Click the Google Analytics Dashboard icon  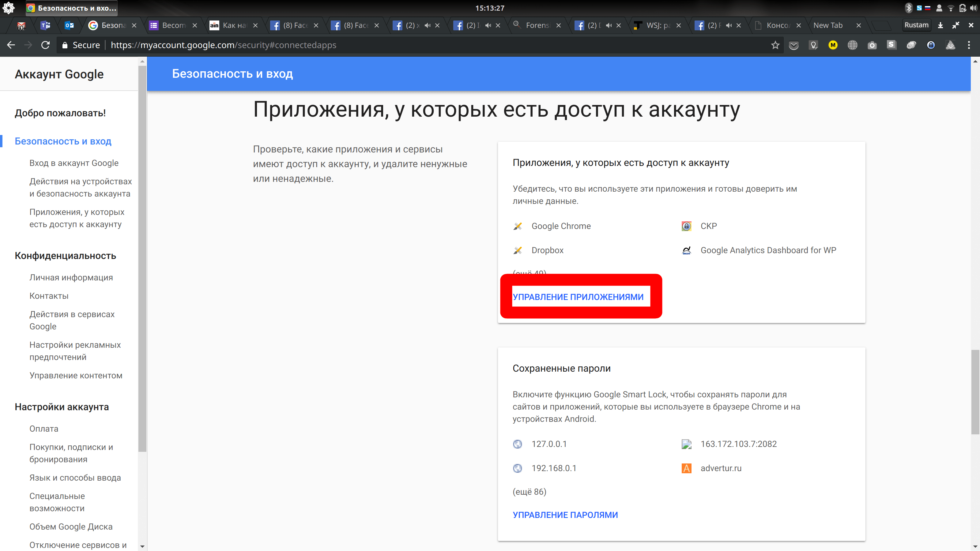pos(686,250)
